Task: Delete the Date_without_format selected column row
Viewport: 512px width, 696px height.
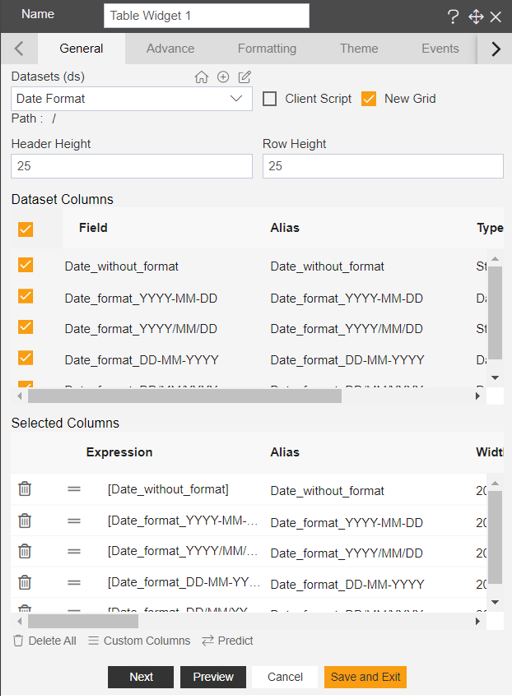Action: pyautogui.click(x=25, y=489)
